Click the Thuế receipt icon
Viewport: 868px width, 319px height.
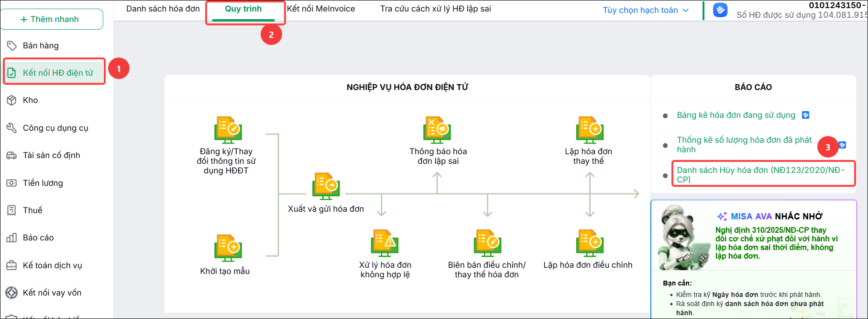coord(11,210)
